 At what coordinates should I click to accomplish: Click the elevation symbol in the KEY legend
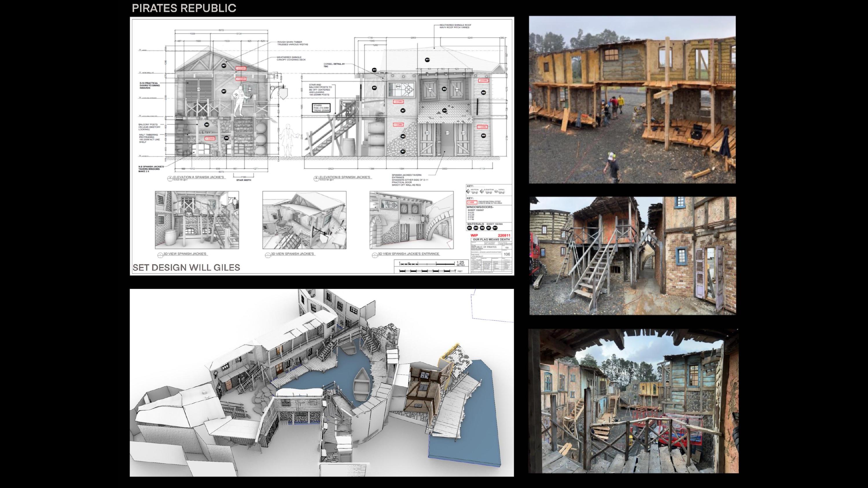[482, 191]
